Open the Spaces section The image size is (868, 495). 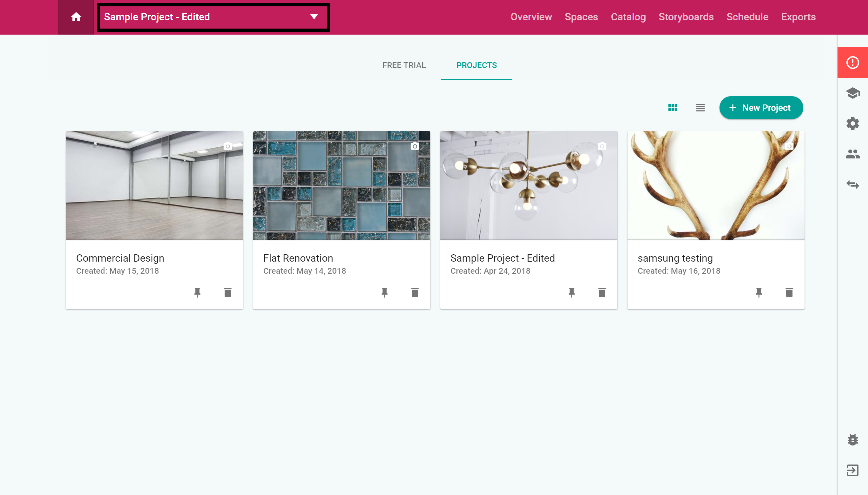click(581, 17)
